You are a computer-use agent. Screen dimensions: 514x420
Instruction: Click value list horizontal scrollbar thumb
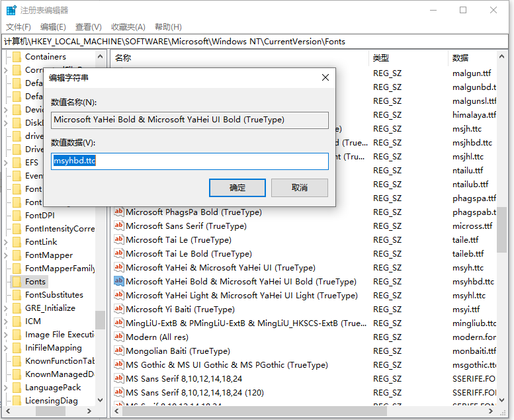(253, 411)
